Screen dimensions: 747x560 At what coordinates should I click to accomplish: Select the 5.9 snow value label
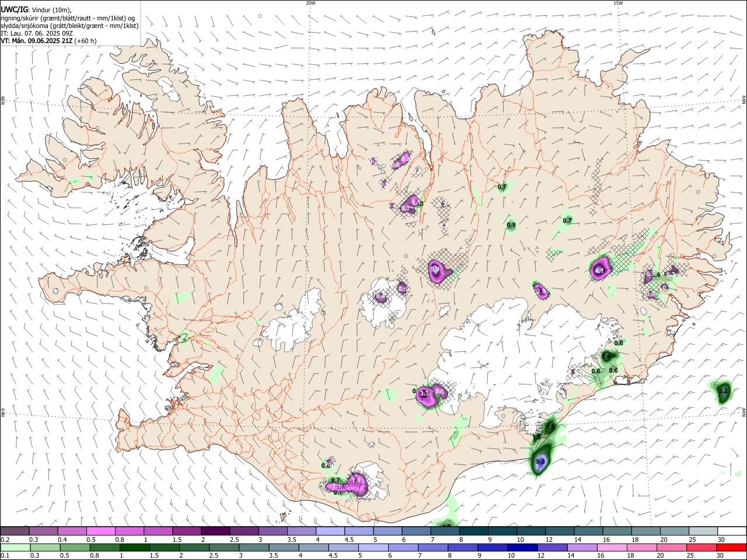[435, 270]
